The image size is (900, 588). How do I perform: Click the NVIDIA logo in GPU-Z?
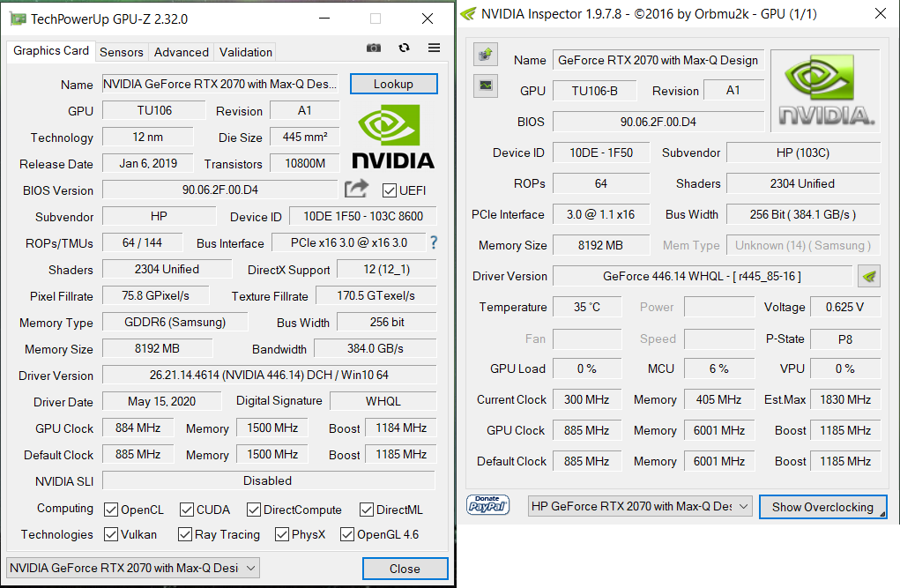click(x=392, y=137)
